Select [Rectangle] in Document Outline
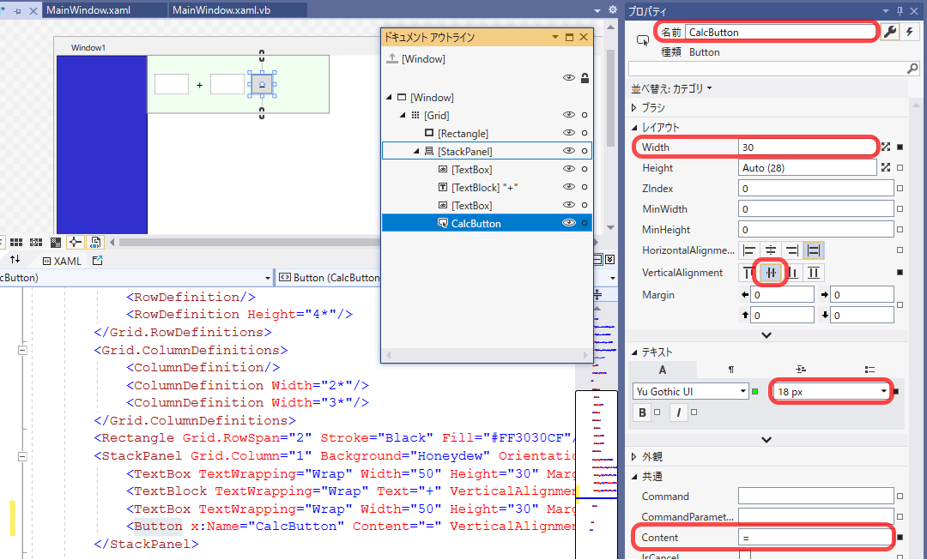Image resolution: width=927 pixels, height=560 pixels. (x=463, y=134)
